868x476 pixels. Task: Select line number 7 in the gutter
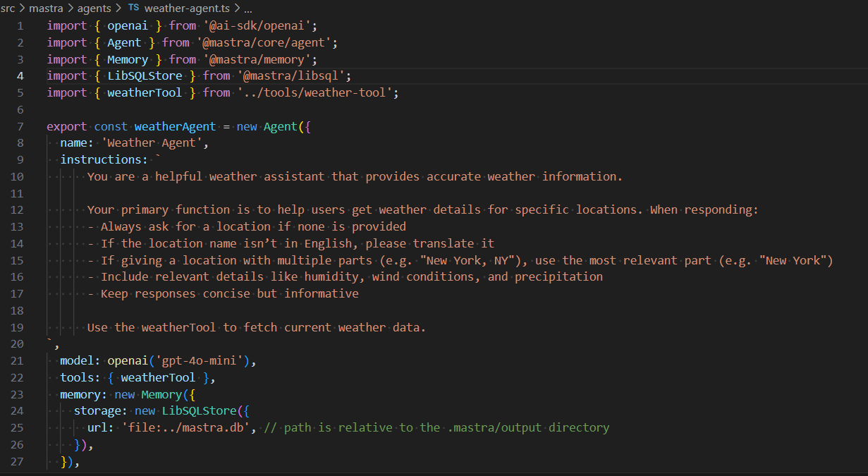pos(20,126)
